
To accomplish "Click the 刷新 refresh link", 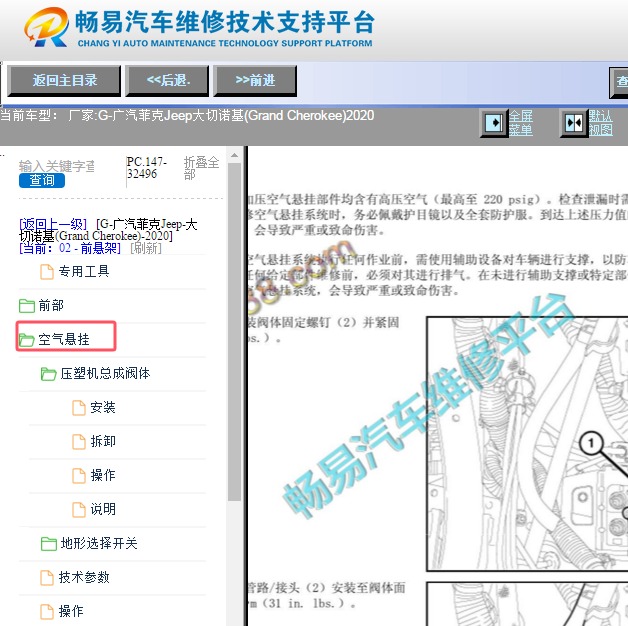I will coord(146,248).
